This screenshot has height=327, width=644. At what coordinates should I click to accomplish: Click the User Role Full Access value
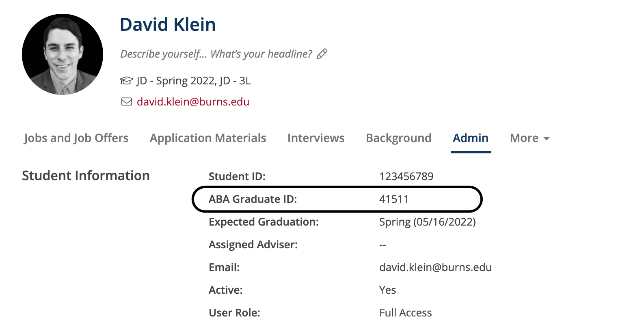(405, 313)
